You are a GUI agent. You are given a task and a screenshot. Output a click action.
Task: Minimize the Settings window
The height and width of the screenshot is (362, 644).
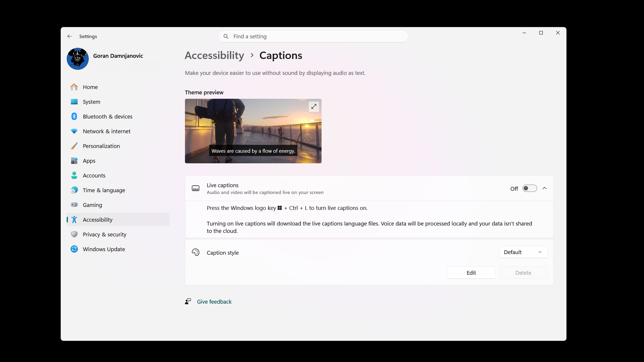tap(524, 33)
